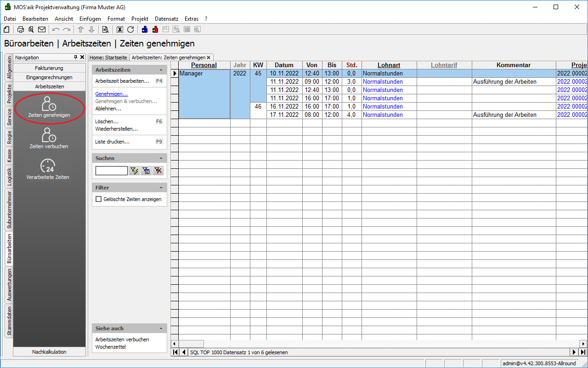Collapse the Filter section
Viewport: 588px width, 368px height.
coord(161,188)
